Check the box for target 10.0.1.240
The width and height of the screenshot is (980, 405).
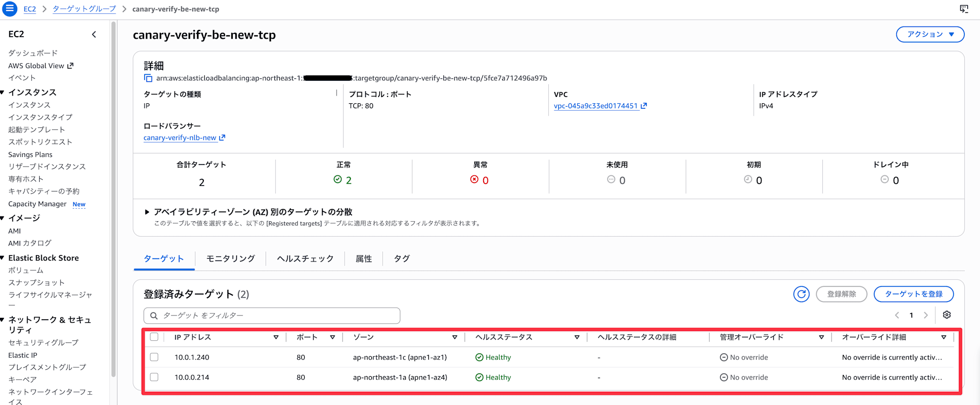[154, 357]
